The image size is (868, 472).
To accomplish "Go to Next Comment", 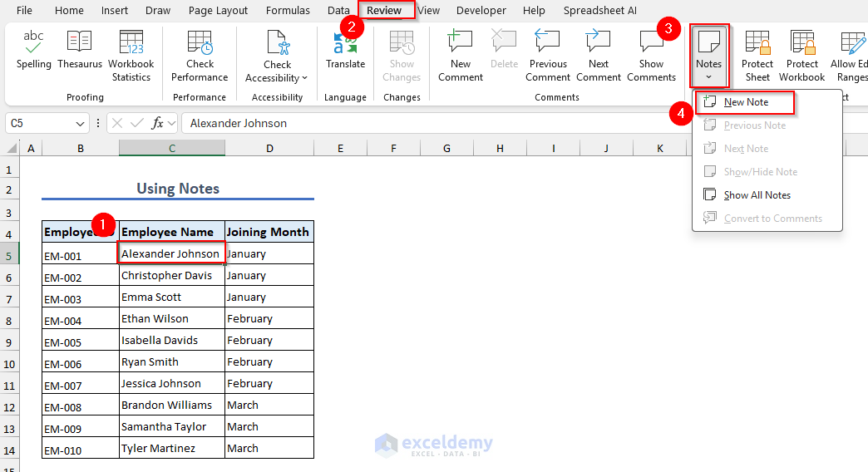I will [x=599, y=56].
